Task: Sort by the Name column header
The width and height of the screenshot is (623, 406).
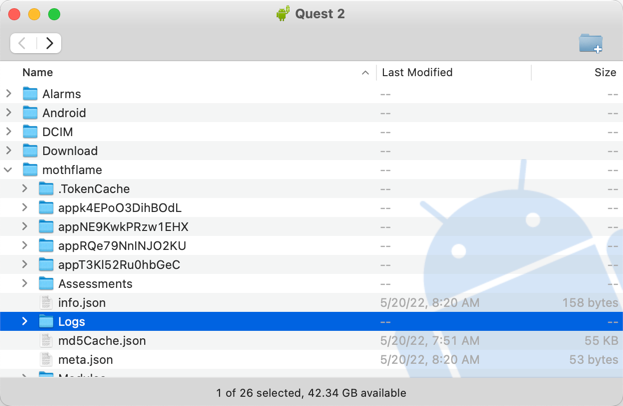Action: tap(38, 72)
